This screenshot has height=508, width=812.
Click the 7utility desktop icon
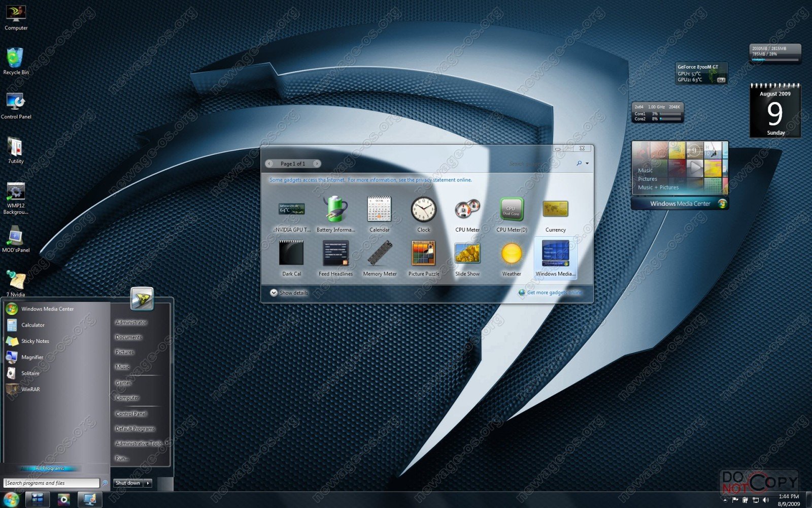16,150
